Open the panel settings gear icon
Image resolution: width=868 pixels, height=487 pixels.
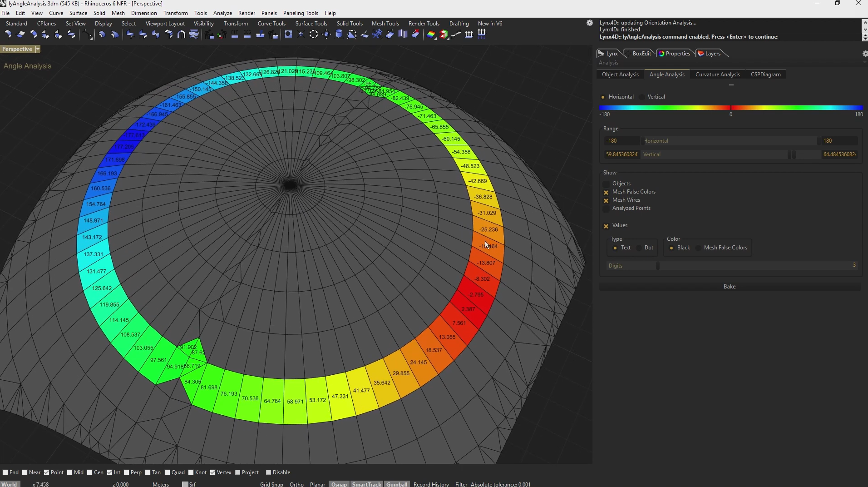(x=864, y=54)
